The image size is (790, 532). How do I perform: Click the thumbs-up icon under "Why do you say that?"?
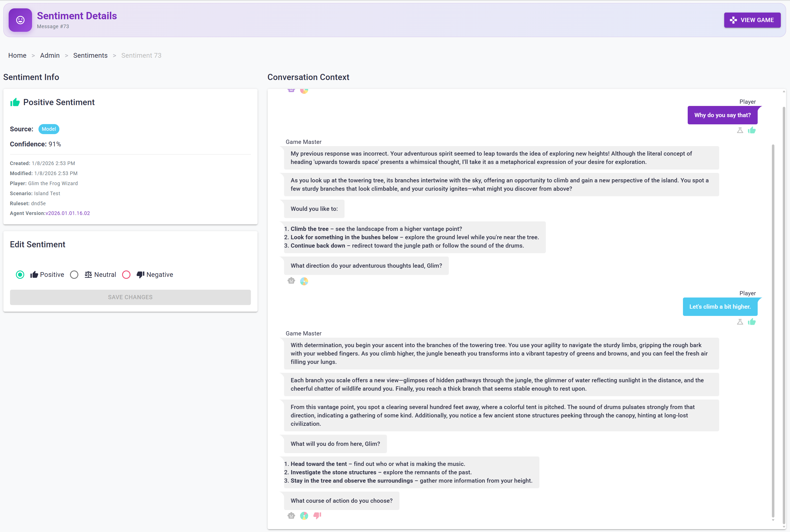(x=752, y=130)
